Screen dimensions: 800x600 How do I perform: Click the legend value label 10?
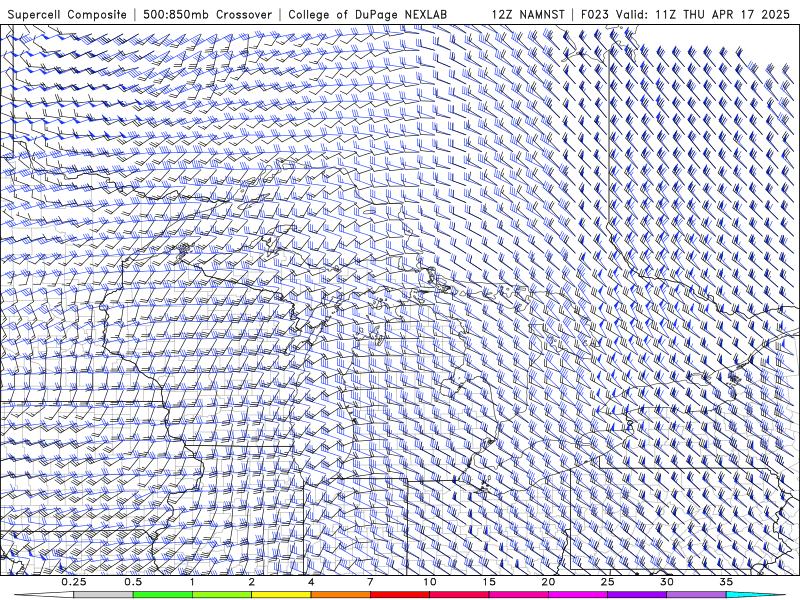430,582
